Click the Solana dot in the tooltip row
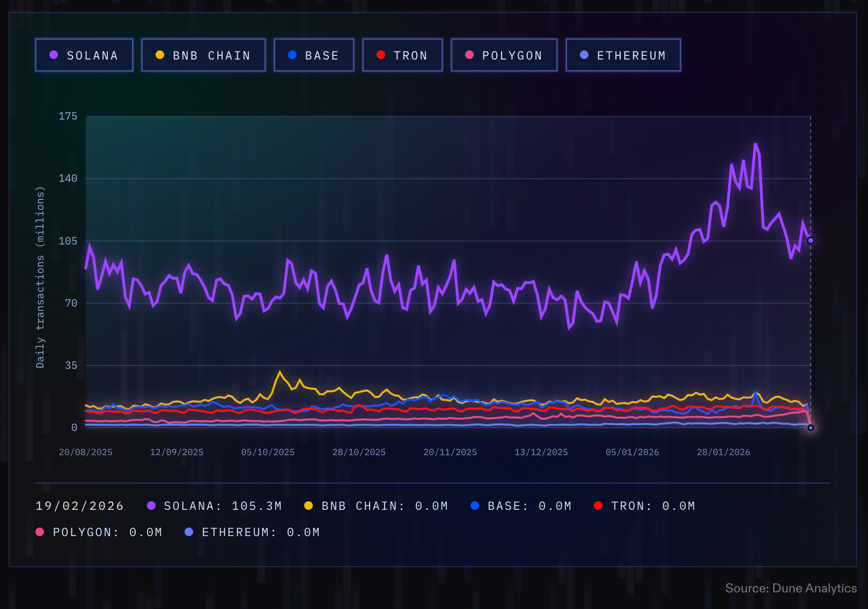 (151, 505)
